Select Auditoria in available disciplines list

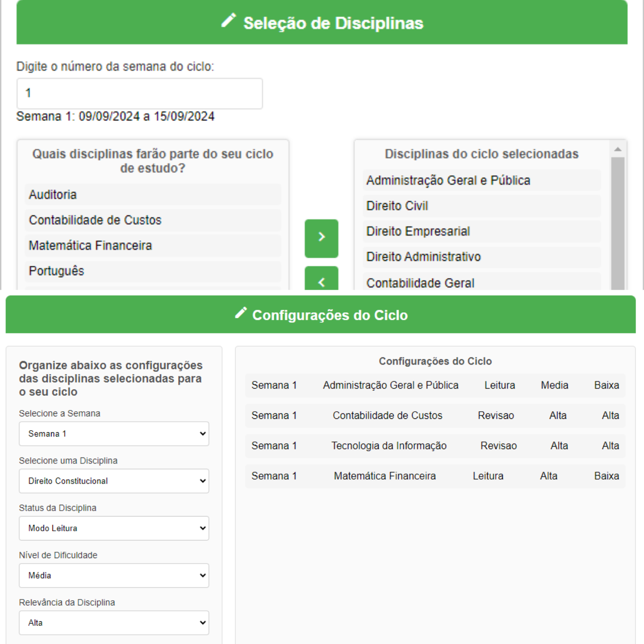(153, 195)
